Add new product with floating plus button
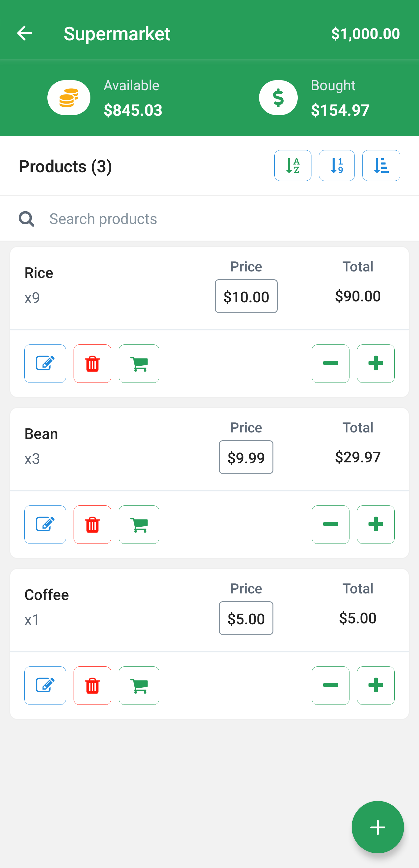Image resolution: width=419 pixels, height=868 pixels. (378, 827)
